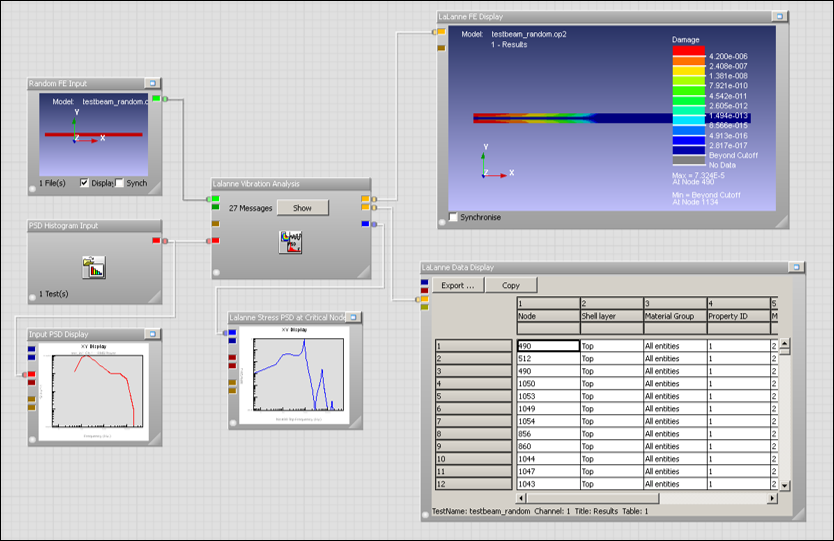Minimize the LaLanne FE Display glyph
Image resolution: width=834 pixels, height=541 pixels.
tap(780, 16)
